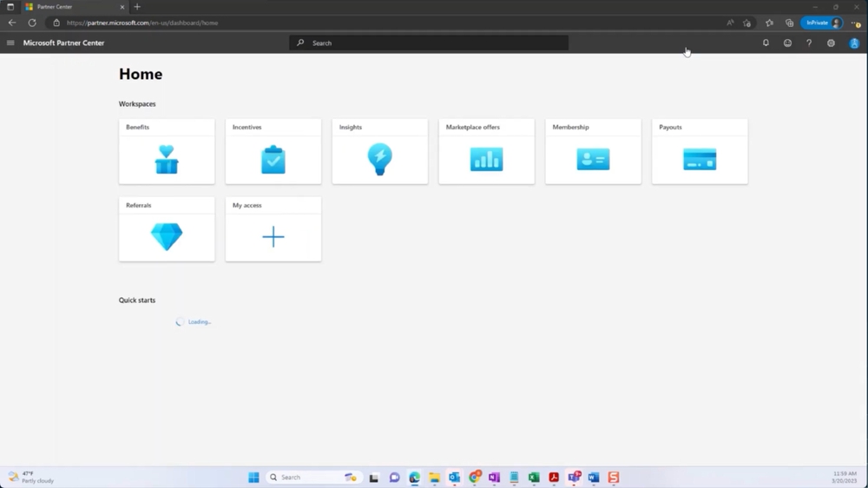Click the browser address bar URL
This screenshot has height=488, width=868.
point(142,23)
